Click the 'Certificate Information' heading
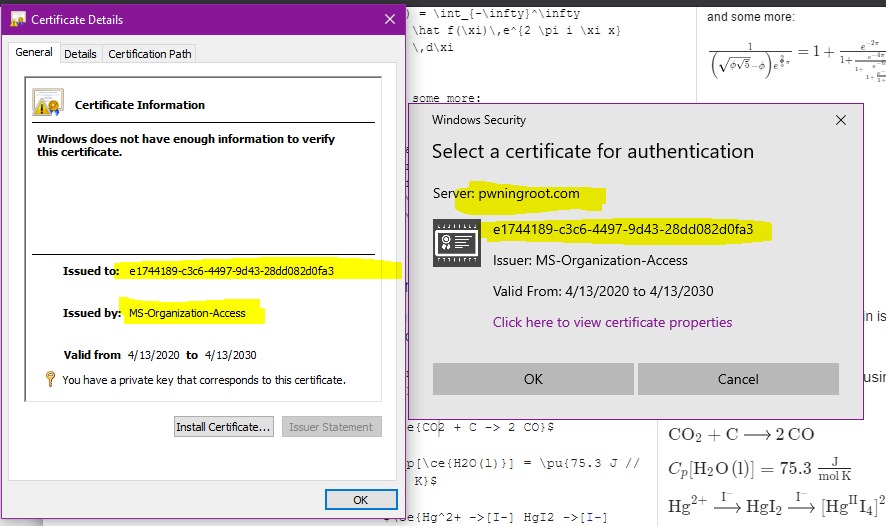Image resolution: width=886 pixels, height=526 pixels. click(140, 105)
